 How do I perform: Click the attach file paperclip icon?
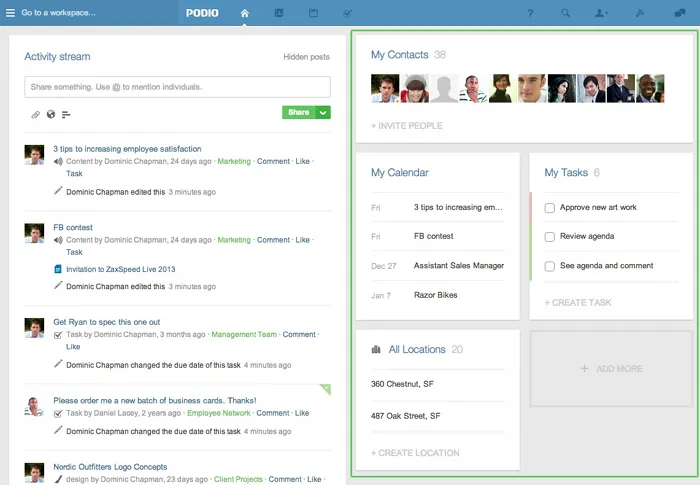[35, 115]
